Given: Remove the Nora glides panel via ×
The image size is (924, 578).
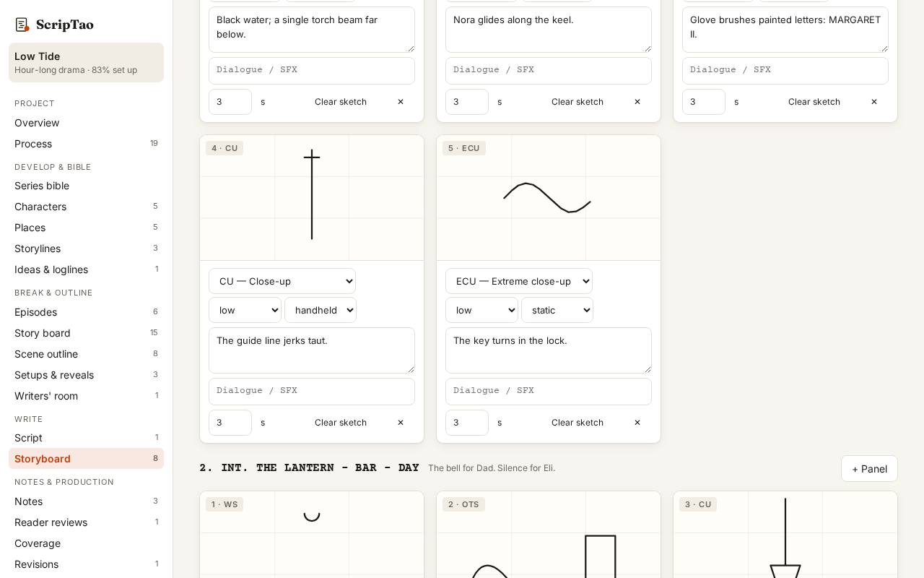Looking at the screenshot, I should 637,102.
